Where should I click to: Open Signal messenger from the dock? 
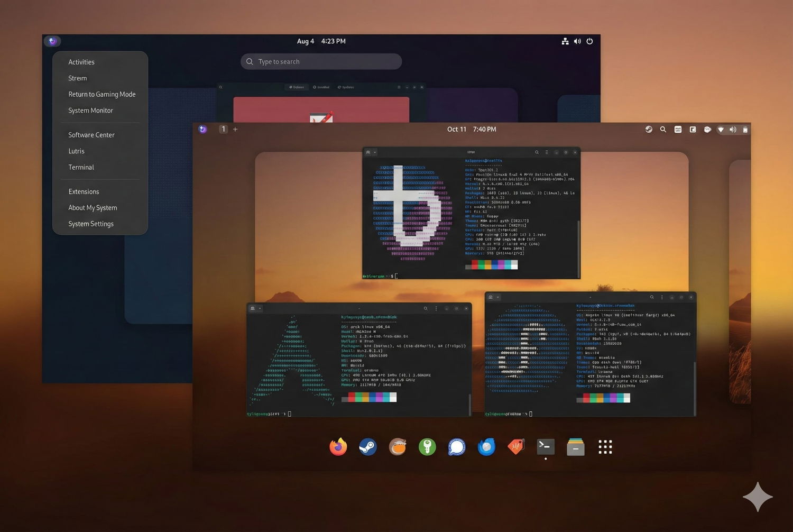[456, 447]
